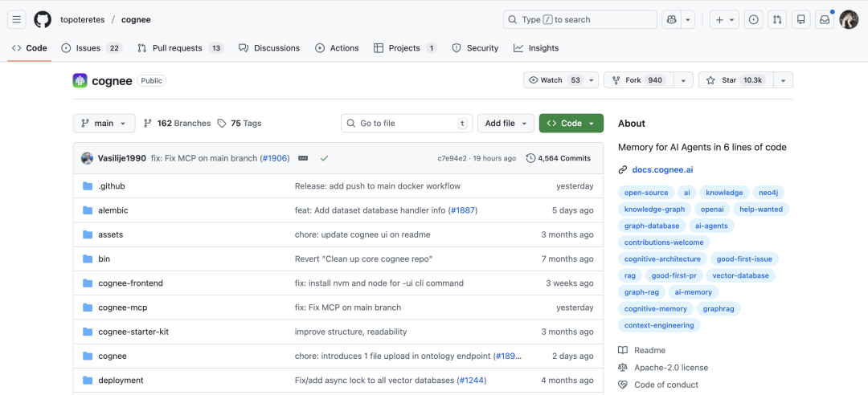Image resolution: width=868 pixels, height=395 pixels.
Task: Open the .github folder
Action: [111, 186]
